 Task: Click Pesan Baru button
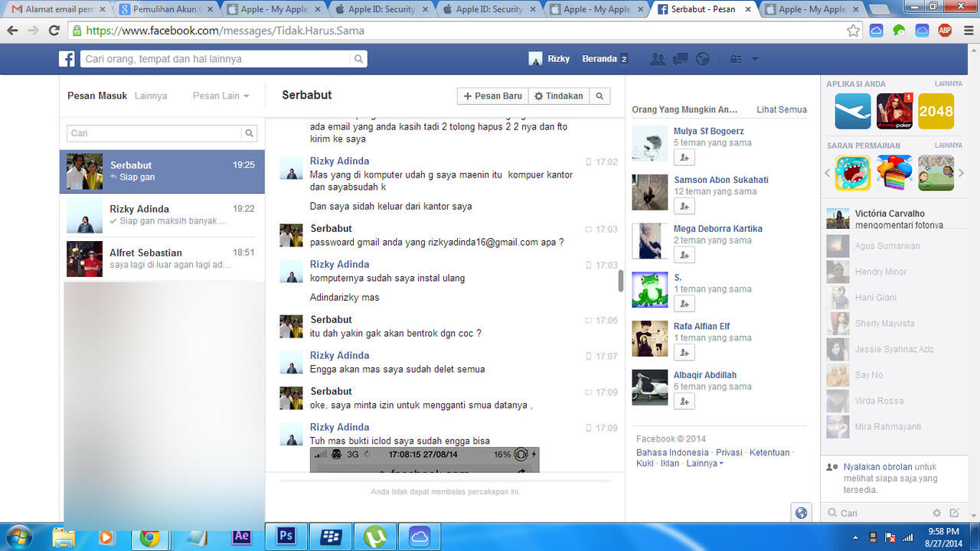click(493, 96)
